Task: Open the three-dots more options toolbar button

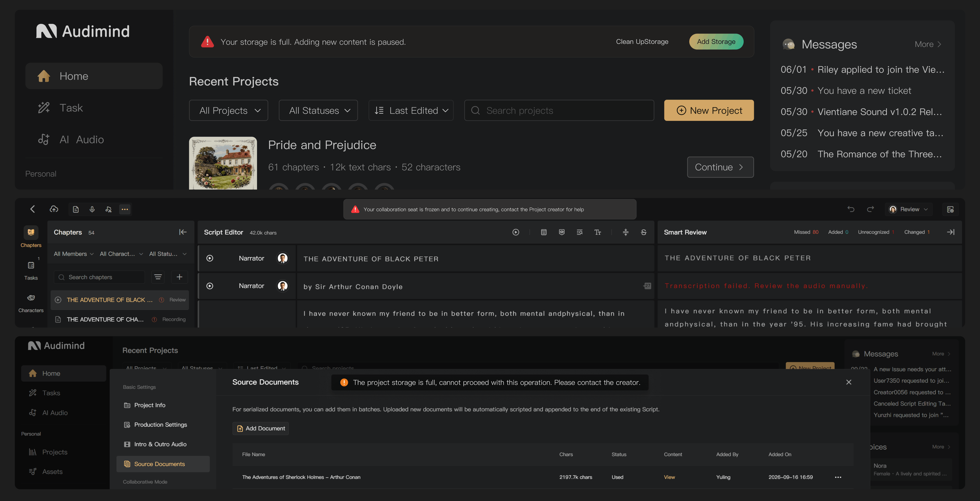Action: 125,209
